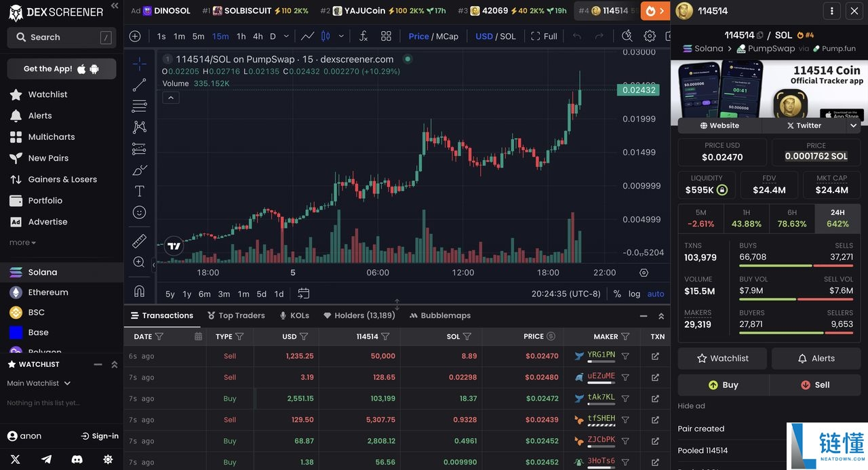Collapse the left sidebar double-chevron
Viewport: 868px width, 470px height.
point(115,6)
